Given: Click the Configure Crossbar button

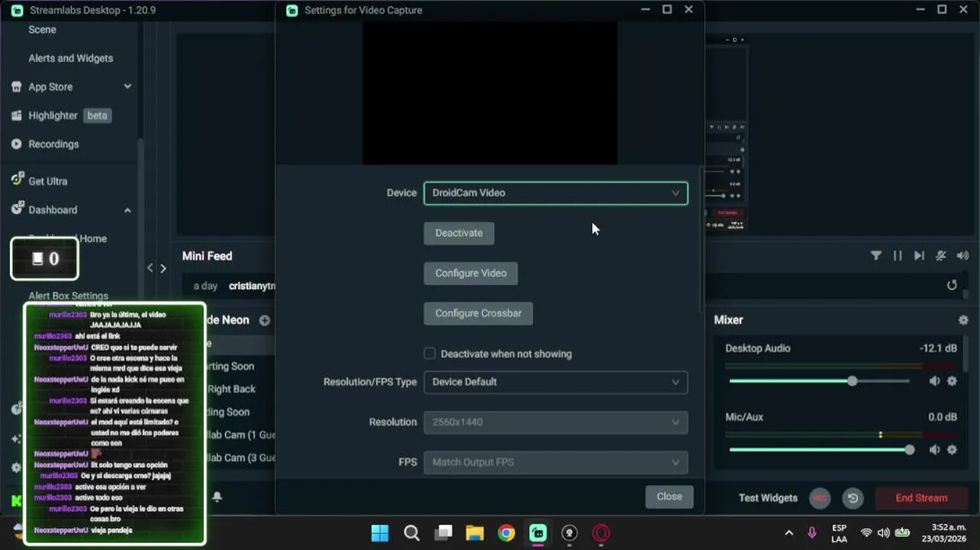Looking at the screenshot, I should click(479, 313).
